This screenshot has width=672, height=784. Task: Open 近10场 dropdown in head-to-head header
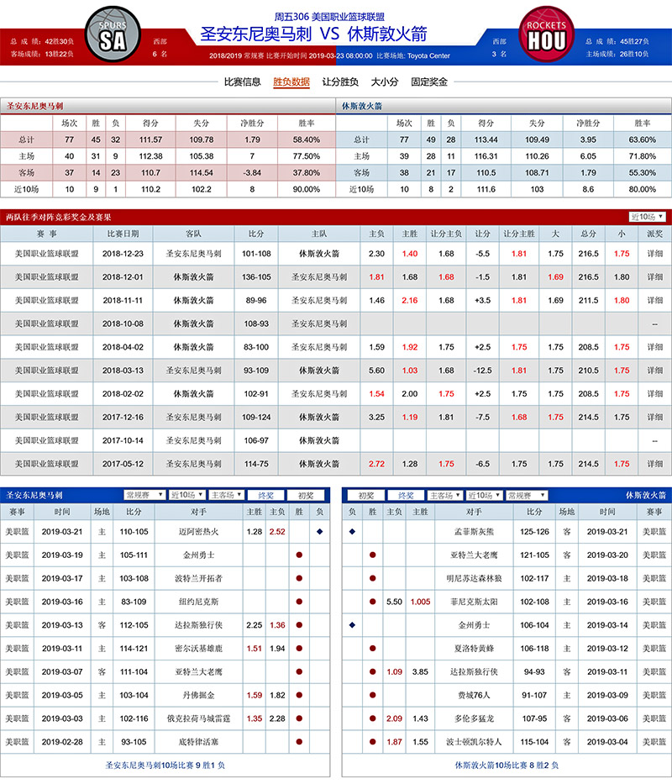[x=647, y=217]
